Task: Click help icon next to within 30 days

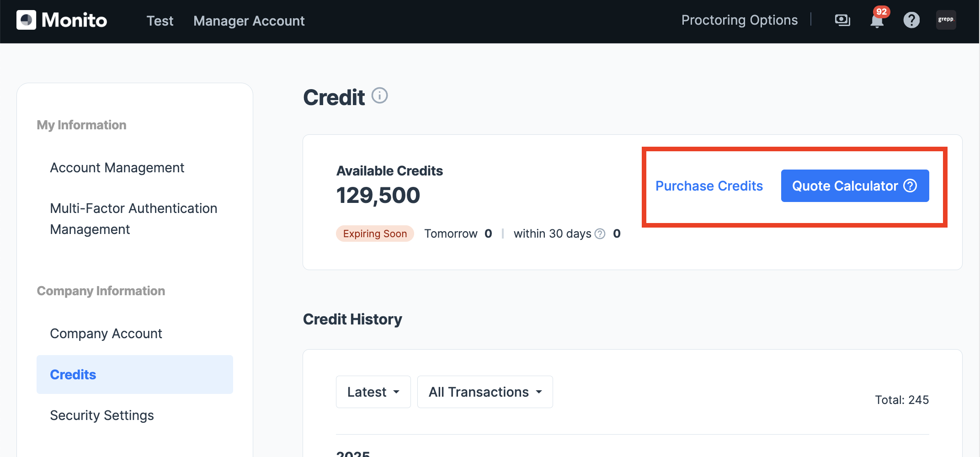Action: 600,234
